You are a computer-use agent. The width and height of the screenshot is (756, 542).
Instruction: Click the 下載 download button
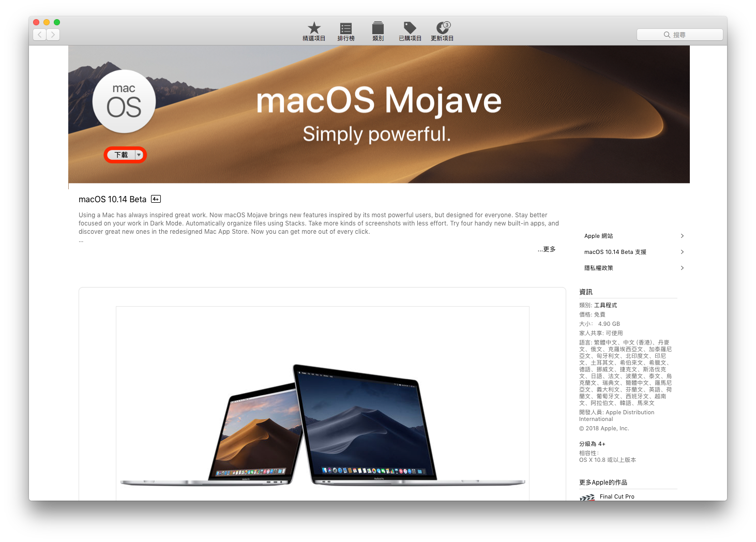point(122,155)
